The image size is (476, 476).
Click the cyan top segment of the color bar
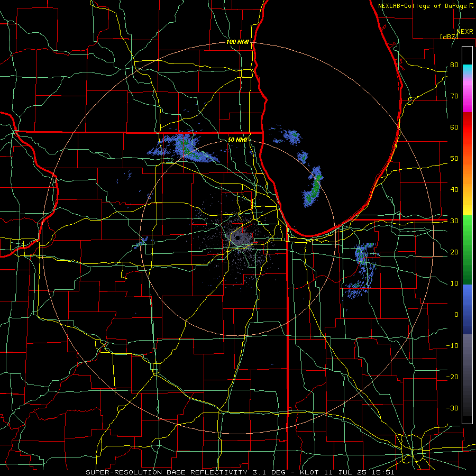467,70
